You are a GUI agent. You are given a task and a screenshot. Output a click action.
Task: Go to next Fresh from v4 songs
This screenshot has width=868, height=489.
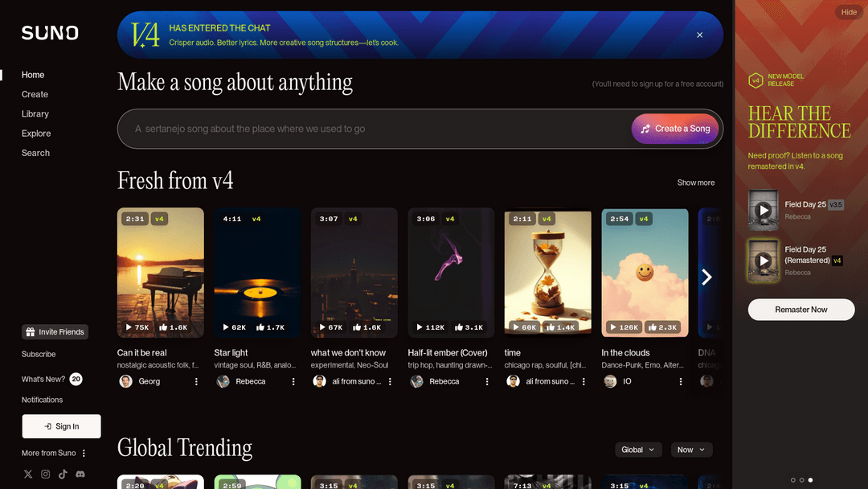706,277
